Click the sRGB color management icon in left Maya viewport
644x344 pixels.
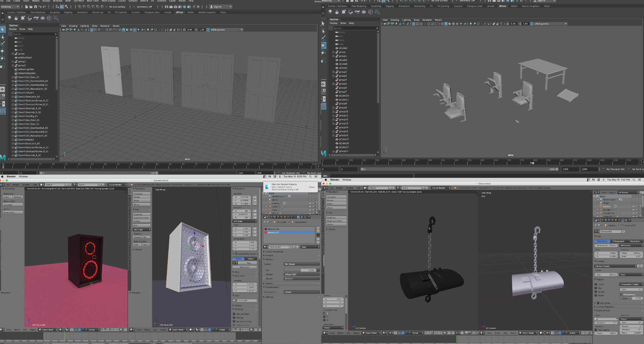(x=208, y=30)
